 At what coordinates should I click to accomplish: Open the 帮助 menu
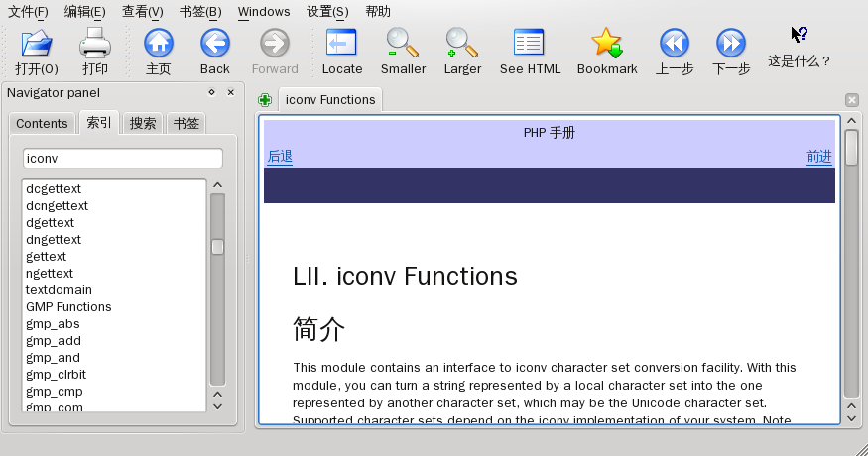point(378,12)
